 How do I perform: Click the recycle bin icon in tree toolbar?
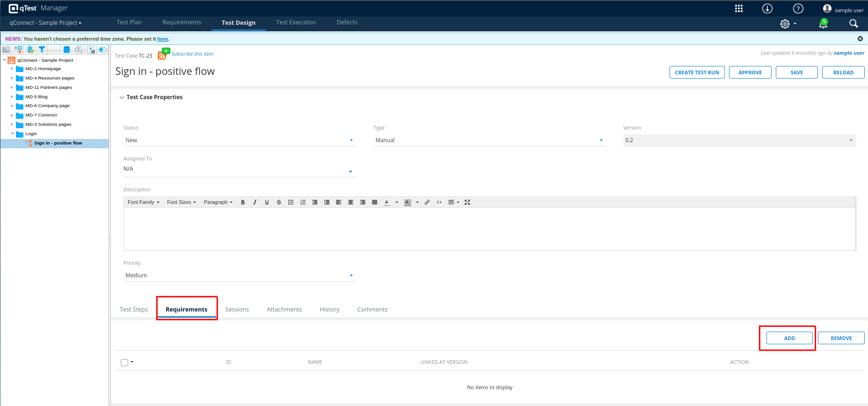pyautogui.click(x=30, y=50)
